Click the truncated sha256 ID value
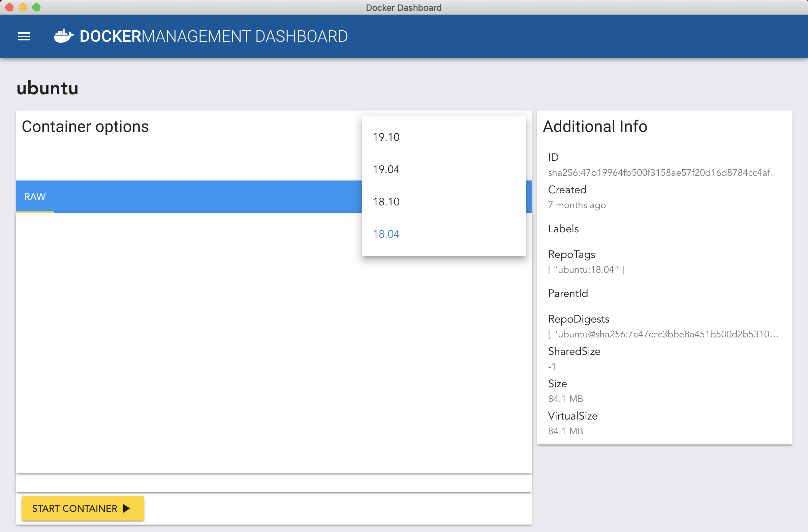Screen dimensions: 808x532 click(663, 173)
